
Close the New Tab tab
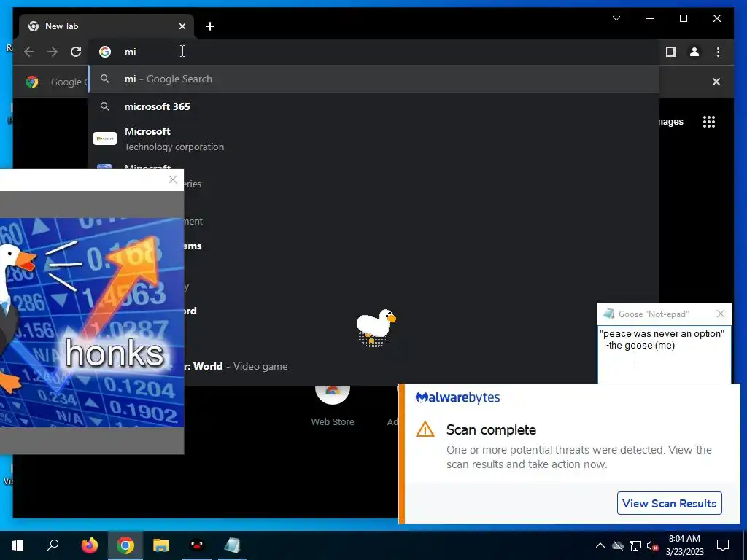pos(182,26)
